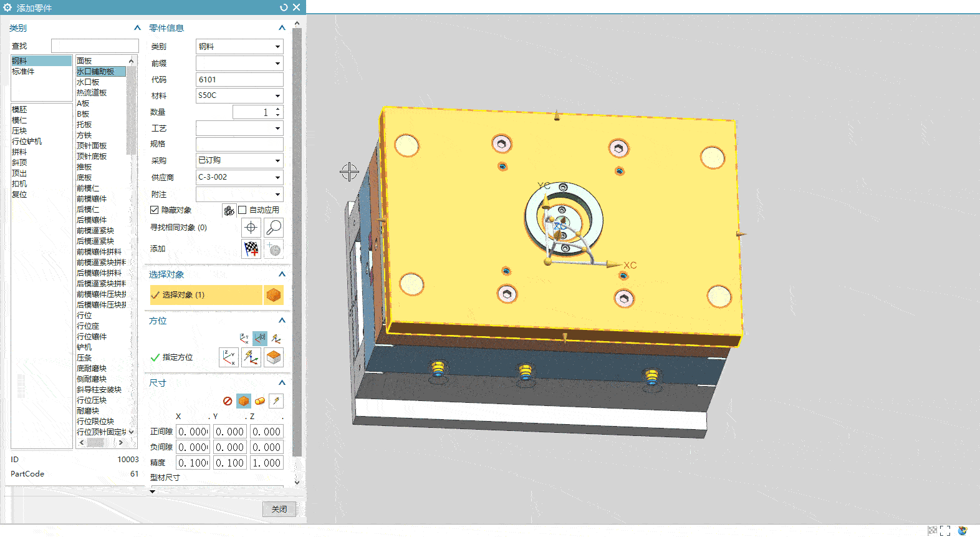Open the 类别 dropdown showing 钢料
This screenshot has height=537, width=980.
pyautogui.click(x=239, y=47)
